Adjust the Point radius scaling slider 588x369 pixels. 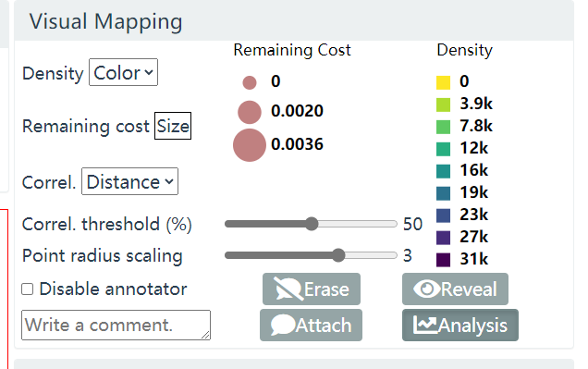(311, 255)
